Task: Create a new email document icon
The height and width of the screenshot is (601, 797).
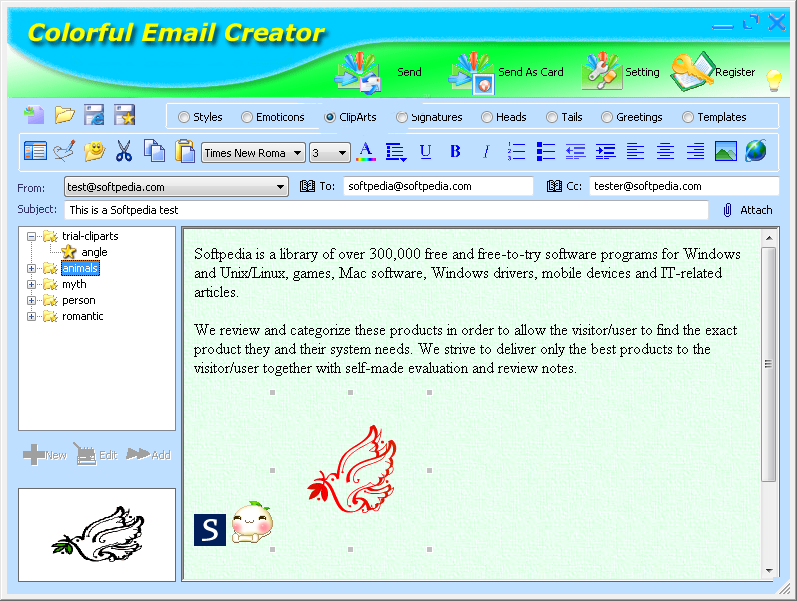Action: [34, 115]
